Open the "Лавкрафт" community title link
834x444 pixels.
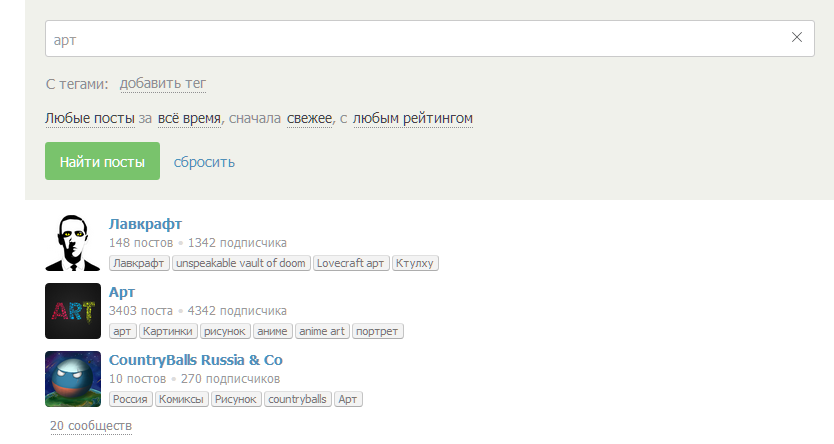tap(145, 224)
